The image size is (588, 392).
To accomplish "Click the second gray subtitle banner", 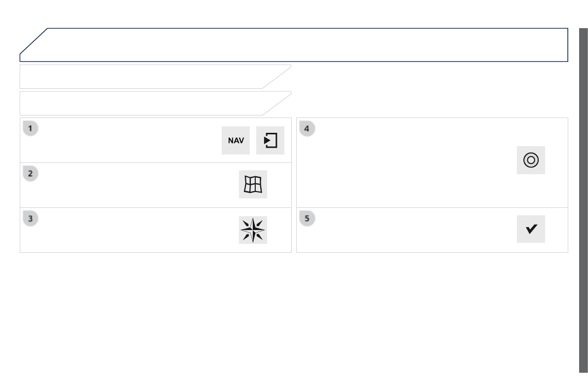I will tap(143, 103).
